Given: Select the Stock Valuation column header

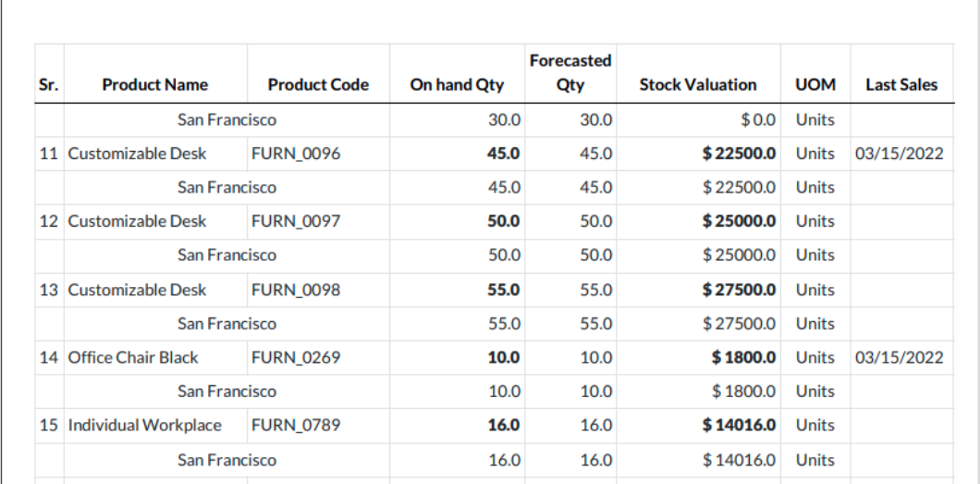Looking at the screenshot, I should coord(698,85).
